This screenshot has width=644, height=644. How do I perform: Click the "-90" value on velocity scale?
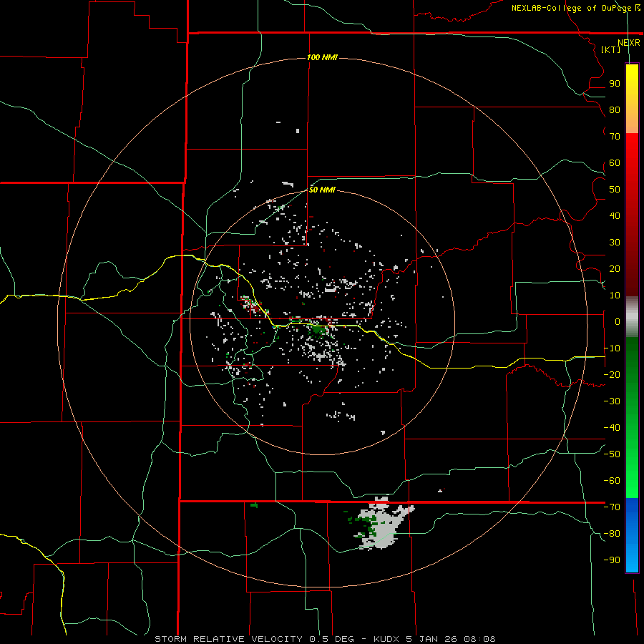pos(612,560)
